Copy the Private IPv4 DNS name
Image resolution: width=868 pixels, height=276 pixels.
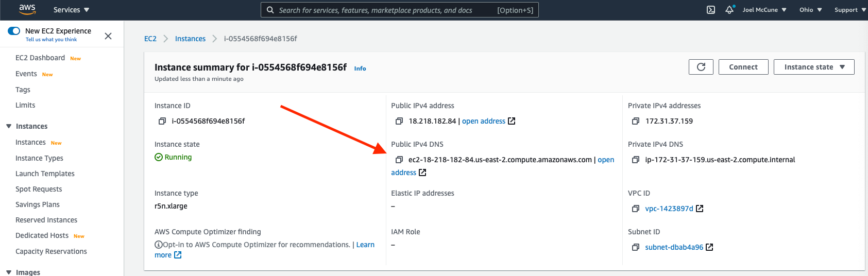636,160
